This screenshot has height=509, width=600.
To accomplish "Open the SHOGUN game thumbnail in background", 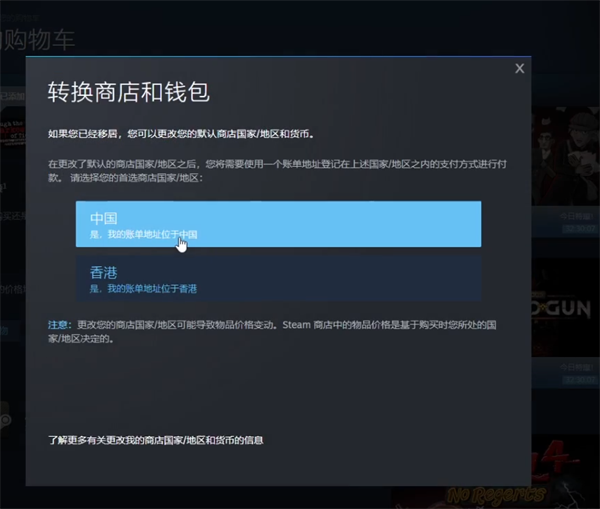I will point(566,307).
